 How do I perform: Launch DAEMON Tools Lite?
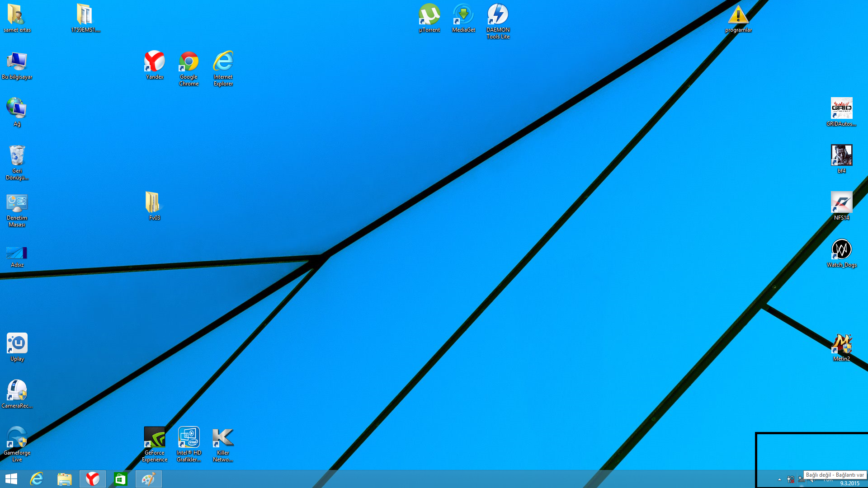tap(498, 21)
